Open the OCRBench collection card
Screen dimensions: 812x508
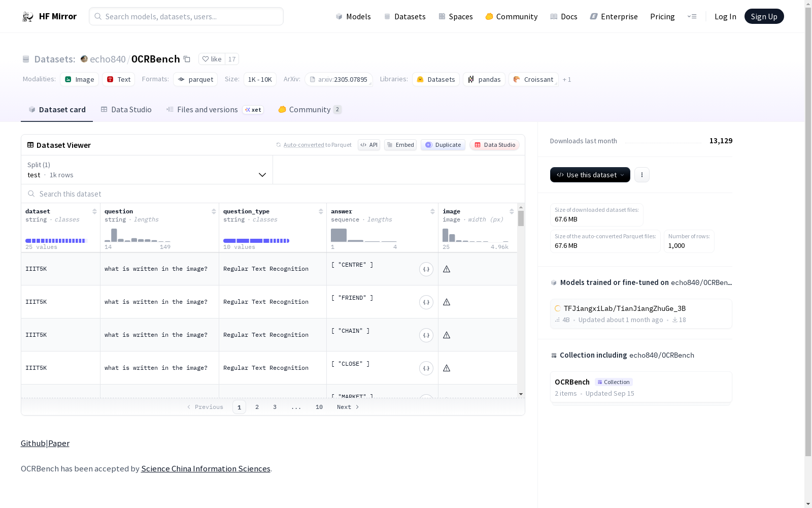(641, 387)
